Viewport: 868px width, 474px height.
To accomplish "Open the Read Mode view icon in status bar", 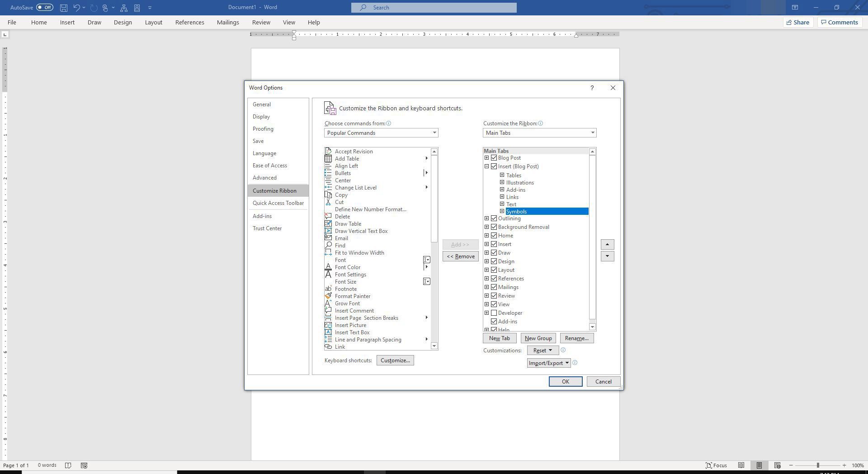I will [x=741, y=465].
